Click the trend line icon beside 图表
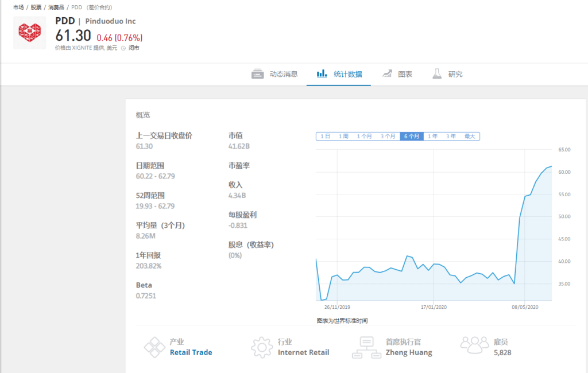588x373 pixels. [x=387, y=73]
